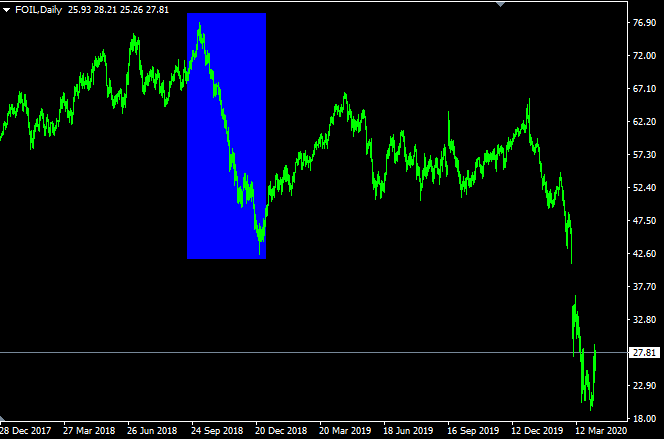Click the 27 Mar 2018 date label
The width and height of the screenshot is (664, 439).
pyautogui.click(x=89, y=431)
